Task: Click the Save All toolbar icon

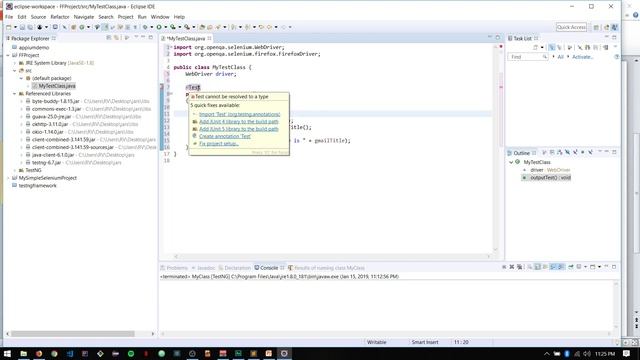Action: [30, 27]
